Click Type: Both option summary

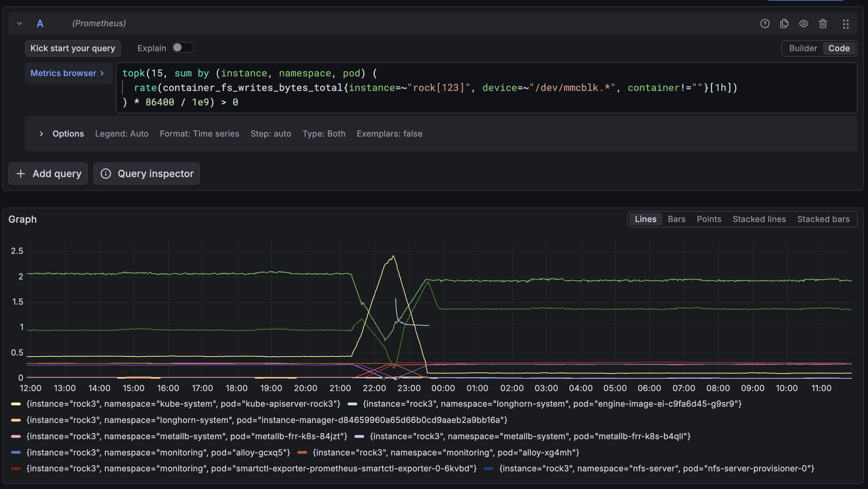coord(324,134)
